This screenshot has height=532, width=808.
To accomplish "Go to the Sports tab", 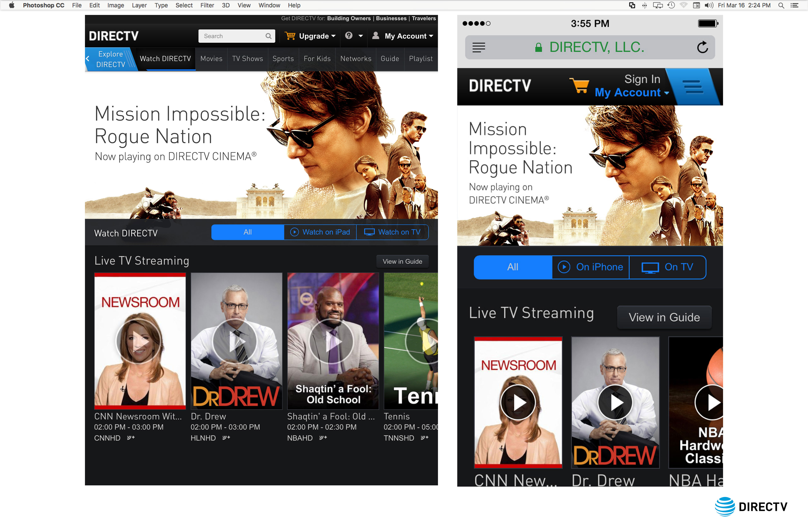I will [283, 59].
